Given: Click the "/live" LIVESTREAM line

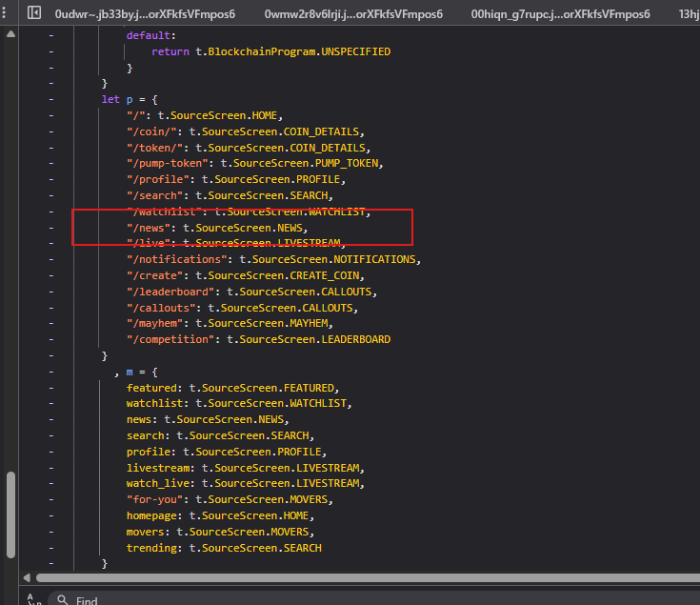Looking at the screenshot, I should pyautogui.click(x=236, y=243).
